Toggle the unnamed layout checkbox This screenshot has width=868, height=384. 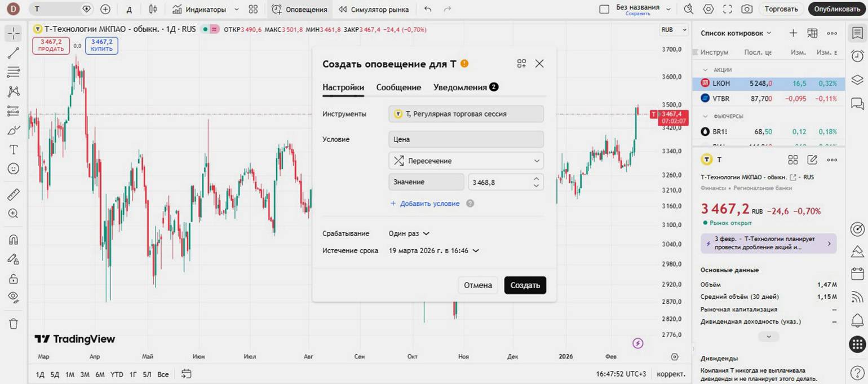(604, 10)
